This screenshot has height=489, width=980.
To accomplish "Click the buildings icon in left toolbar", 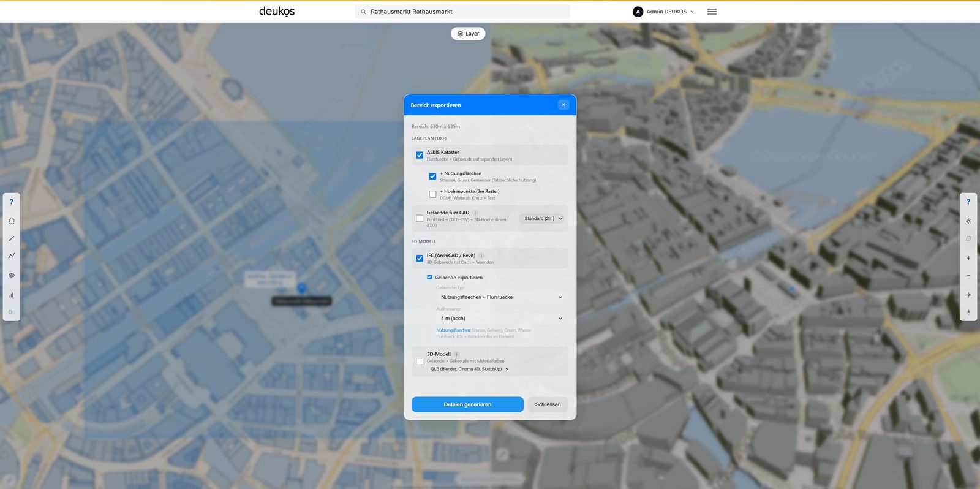I will 11,312.
